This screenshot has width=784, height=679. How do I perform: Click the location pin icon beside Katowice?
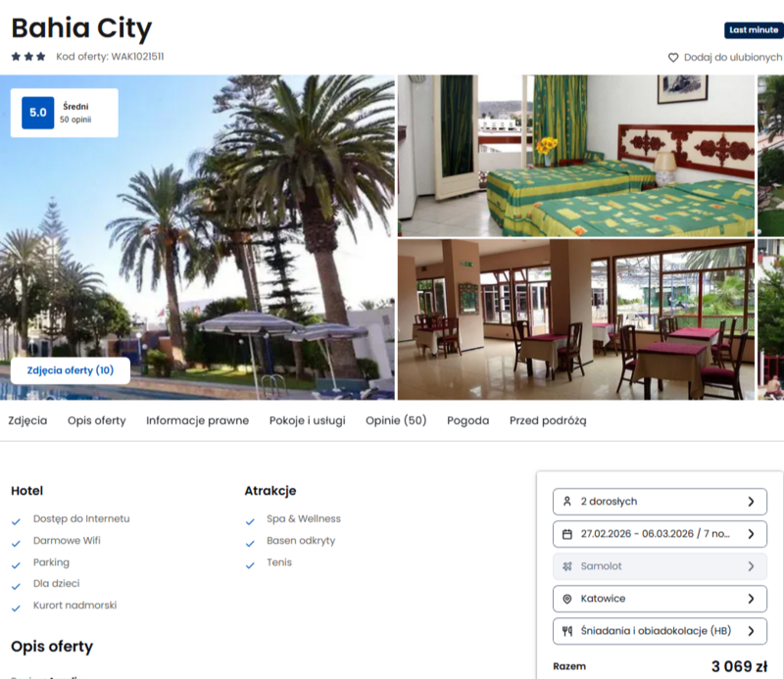567,599
